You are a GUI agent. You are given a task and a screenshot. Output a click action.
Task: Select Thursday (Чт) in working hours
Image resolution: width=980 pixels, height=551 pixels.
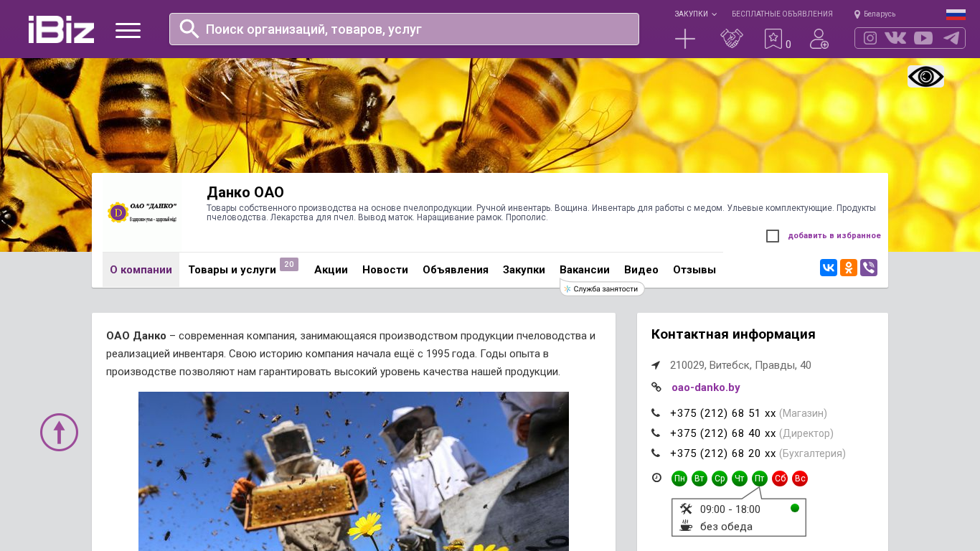tap(740, 479)
